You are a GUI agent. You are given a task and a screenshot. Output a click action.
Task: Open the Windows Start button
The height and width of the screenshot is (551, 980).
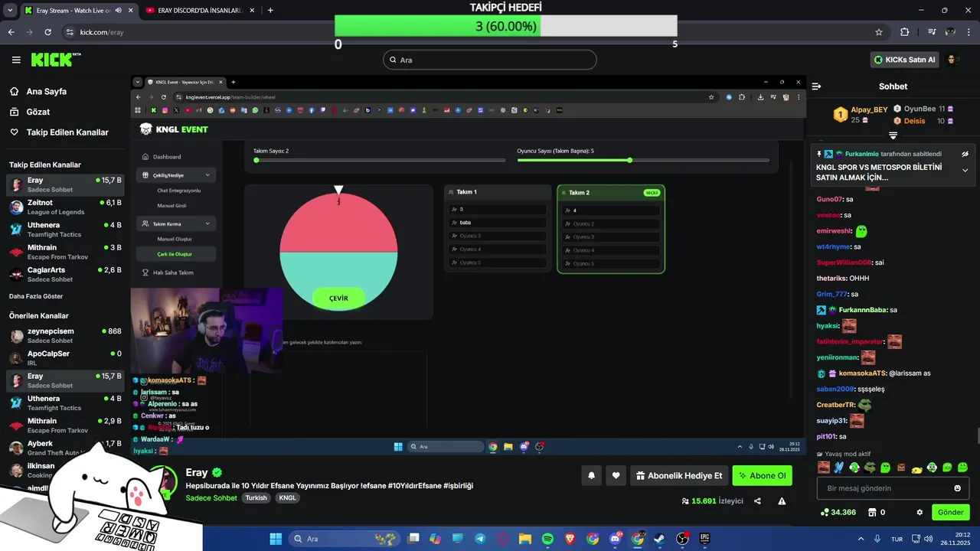coord(276,539)
